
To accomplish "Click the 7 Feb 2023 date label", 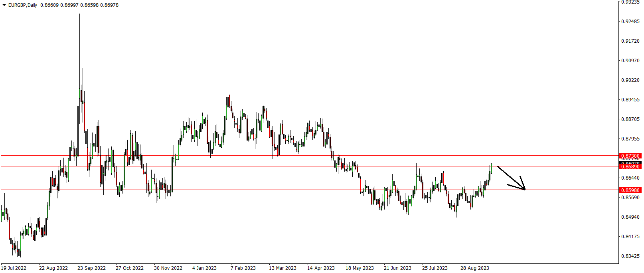I will [243, 268].
